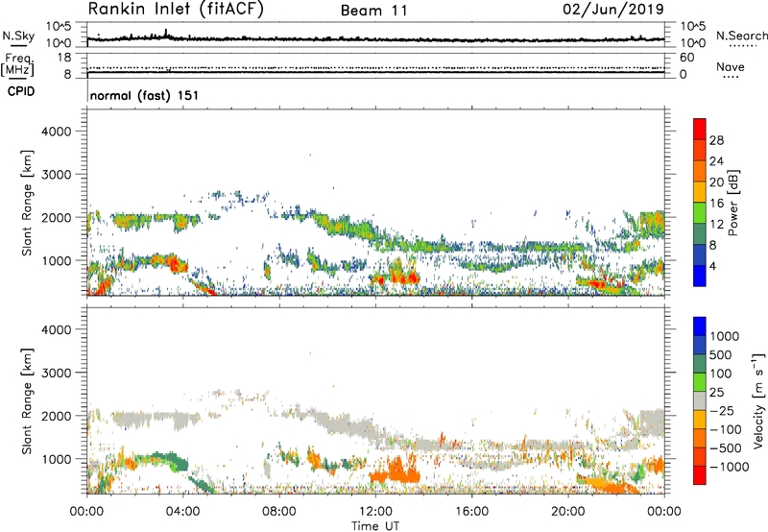Click the "24" label on Power colorbar

pyautogui.click(x=716, y=161)
